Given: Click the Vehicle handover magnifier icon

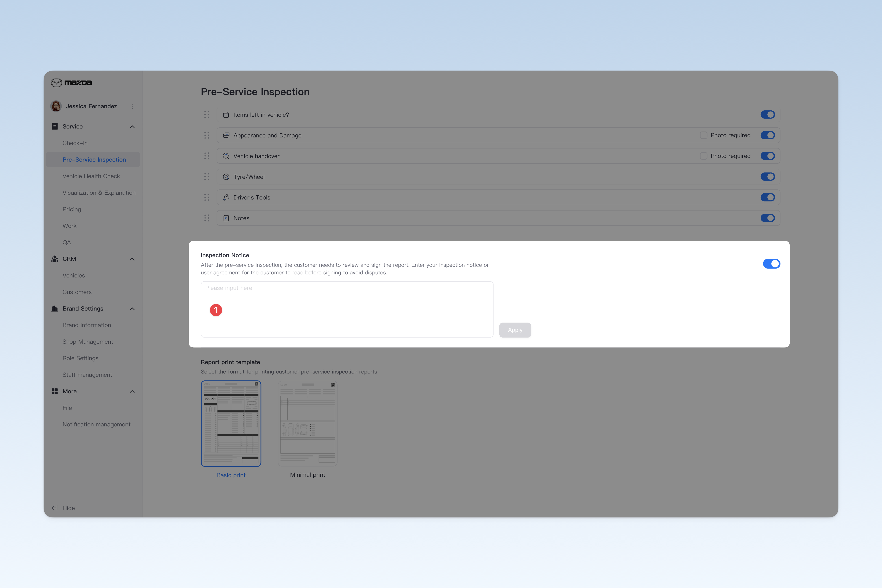Looking at the screenshot, I should click(226, 156).
